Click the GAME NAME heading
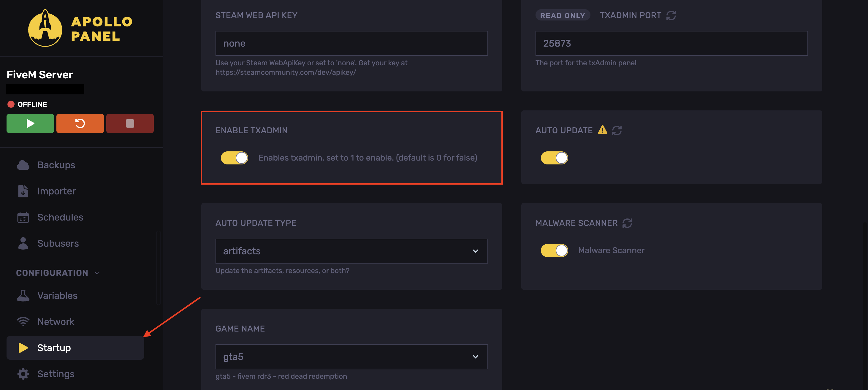This screenshot has width=868, height=390. (x=240, y=329)
